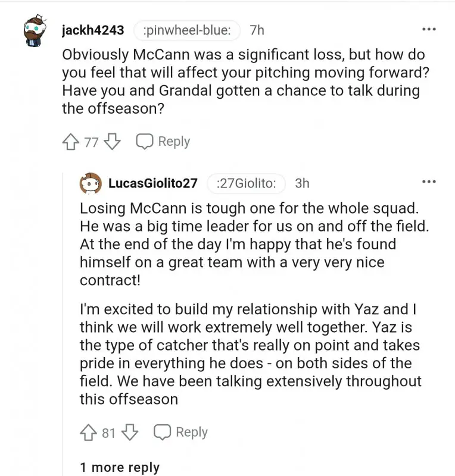Upvote jackh4243's comment

coord(70,142)
